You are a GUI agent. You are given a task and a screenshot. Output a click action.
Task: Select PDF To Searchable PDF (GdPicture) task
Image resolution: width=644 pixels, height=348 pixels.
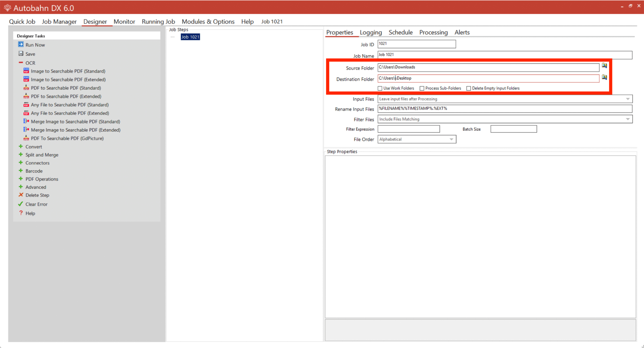point(67,138)
